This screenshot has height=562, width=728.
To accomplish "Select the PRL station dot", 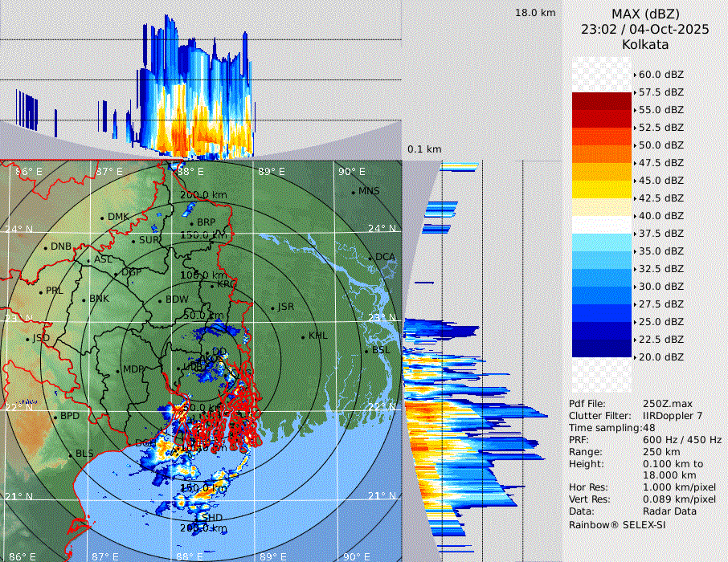I will pos(40,291).
